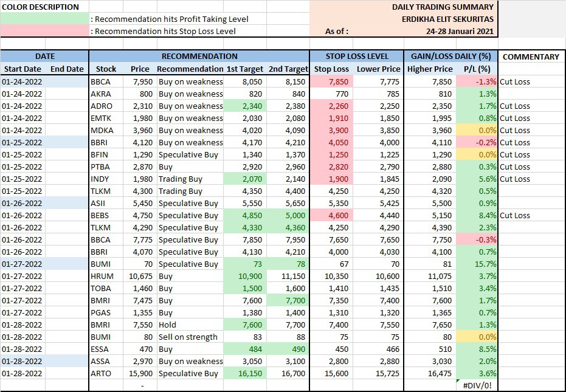Click the Sell on strength recommendation cell
The image size is (566, 392).
188,337
